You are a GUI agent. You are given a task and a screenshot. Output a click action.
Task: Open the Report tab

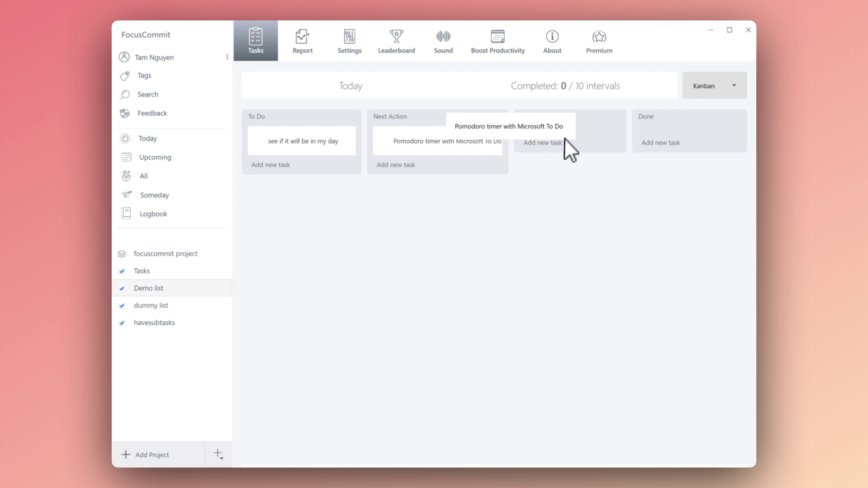coord(302,41)
